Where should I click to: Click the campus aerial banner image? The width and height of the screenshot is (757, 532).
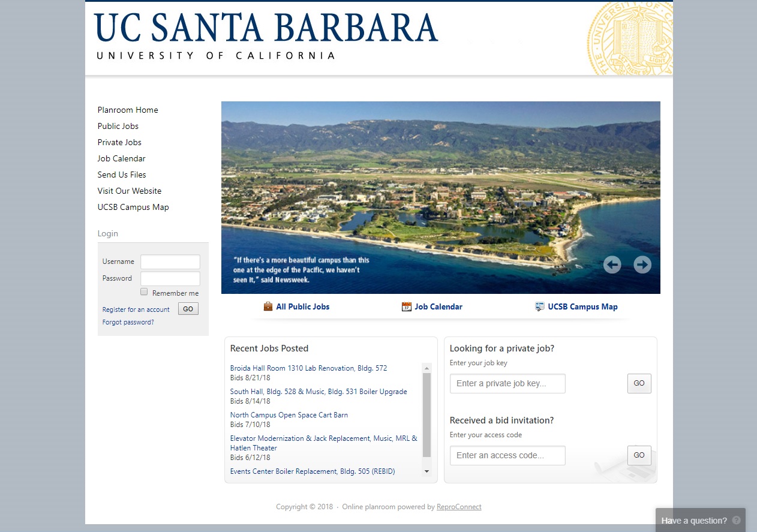(x=441, y=197)
